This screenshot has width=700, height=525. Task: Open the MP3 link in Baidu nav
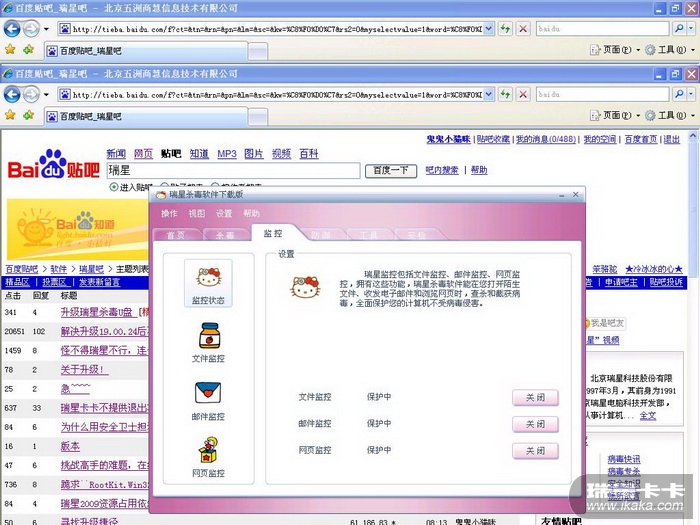(227, 154)
